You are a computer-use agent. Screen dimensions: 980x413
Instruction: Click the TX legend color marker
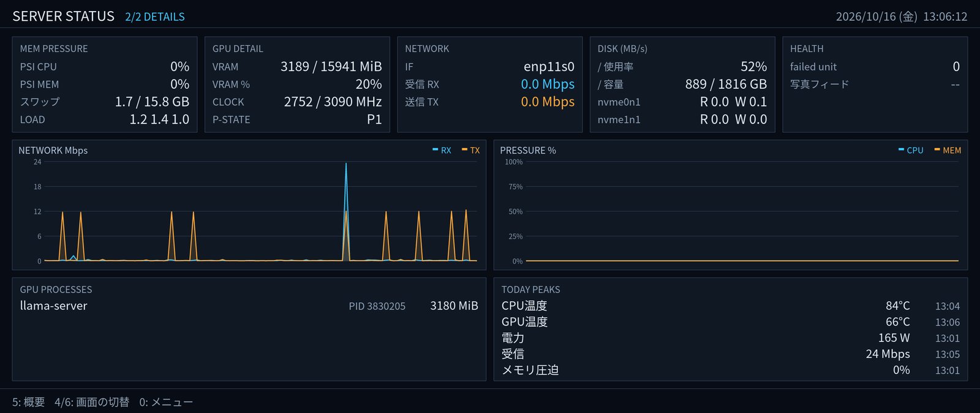pyautogui.click(x=464, y=149)
